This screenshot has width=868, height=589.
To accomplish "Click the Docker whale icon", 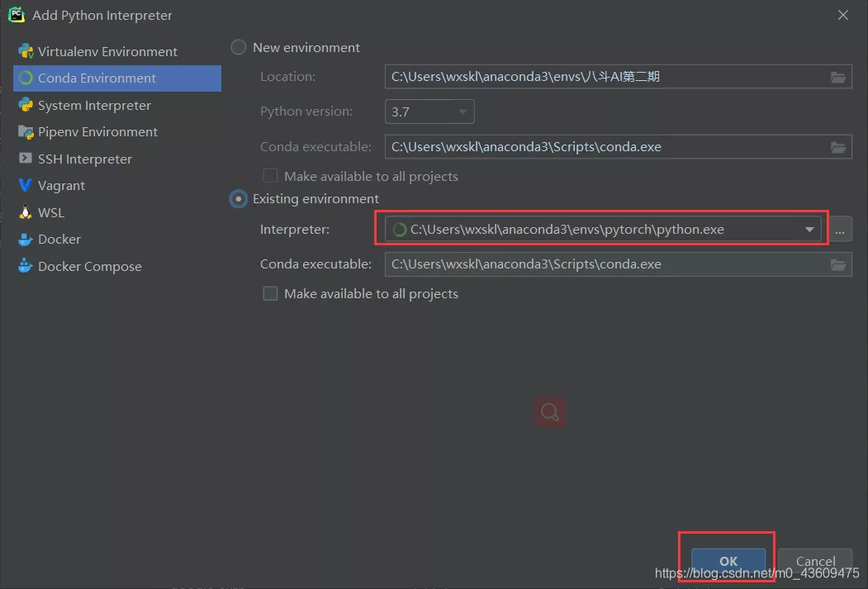I will pos(26,239).
